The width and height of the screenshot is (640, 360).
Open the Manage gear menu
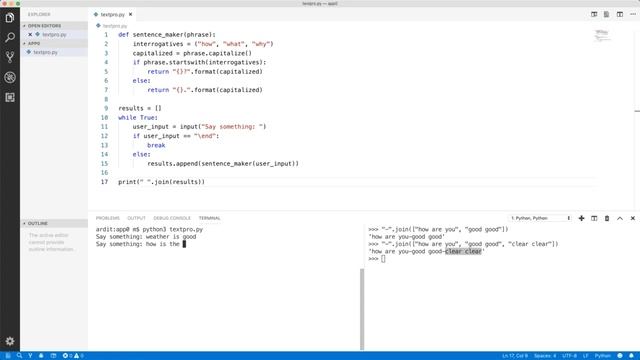coord(10,341)
